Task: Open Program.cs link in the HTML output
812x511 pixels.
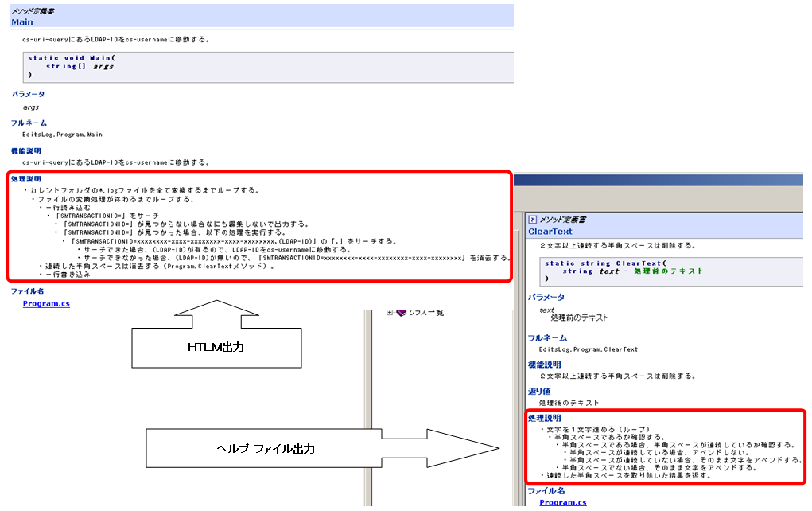Action: coord(46,303)
